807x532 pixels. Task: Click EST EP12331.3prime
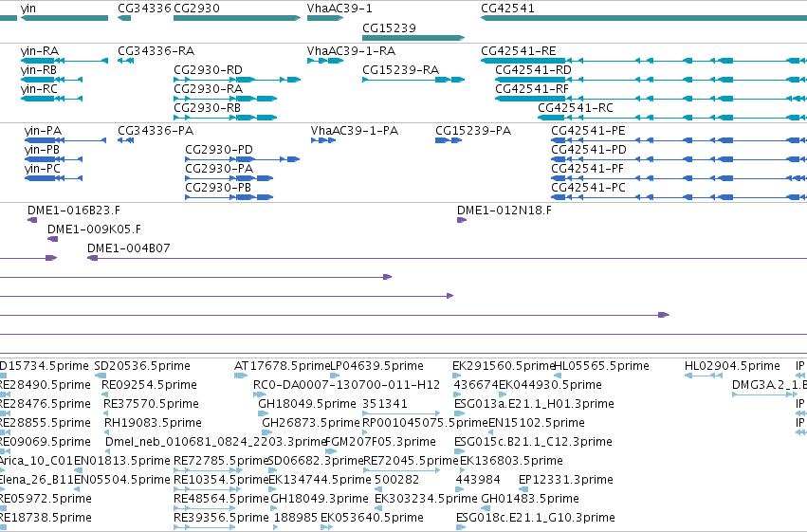tap(566, 481)
